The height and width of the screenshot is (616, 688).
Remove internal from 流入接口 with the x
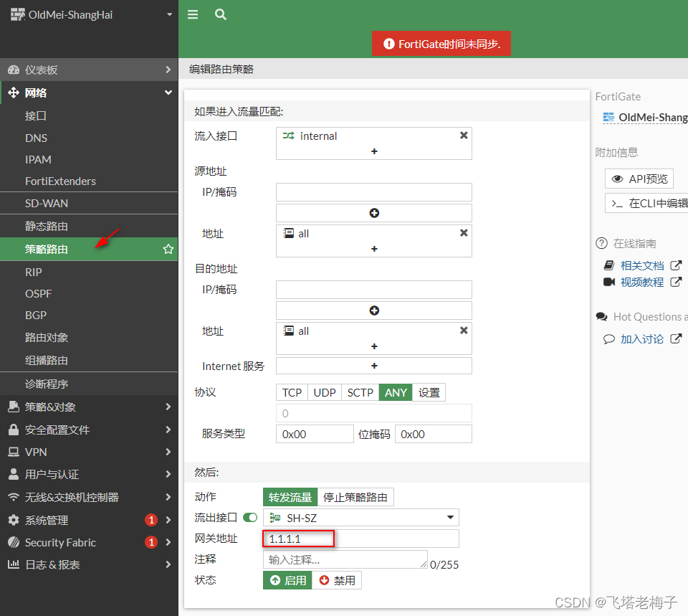(x=464, y=136)
